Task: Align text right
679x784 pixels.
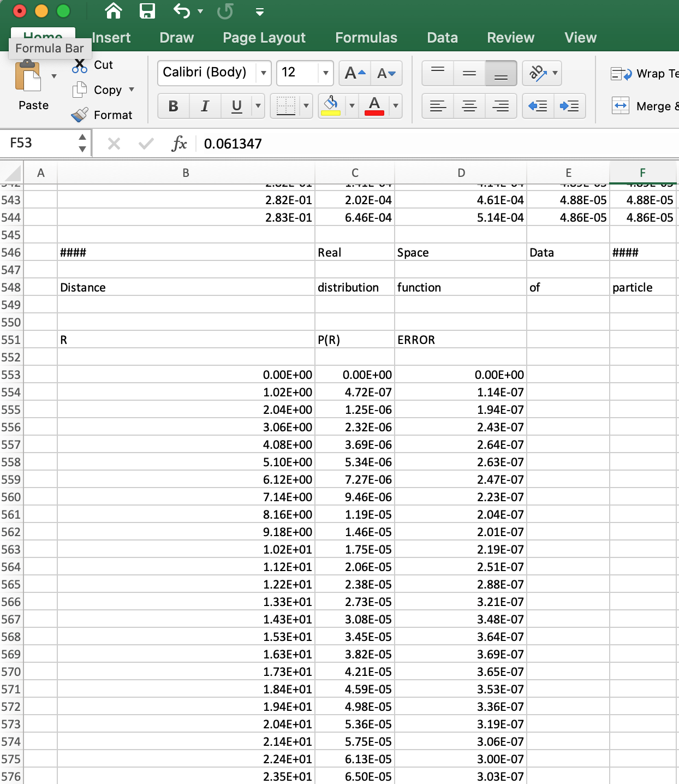Action: click(501, 106)
